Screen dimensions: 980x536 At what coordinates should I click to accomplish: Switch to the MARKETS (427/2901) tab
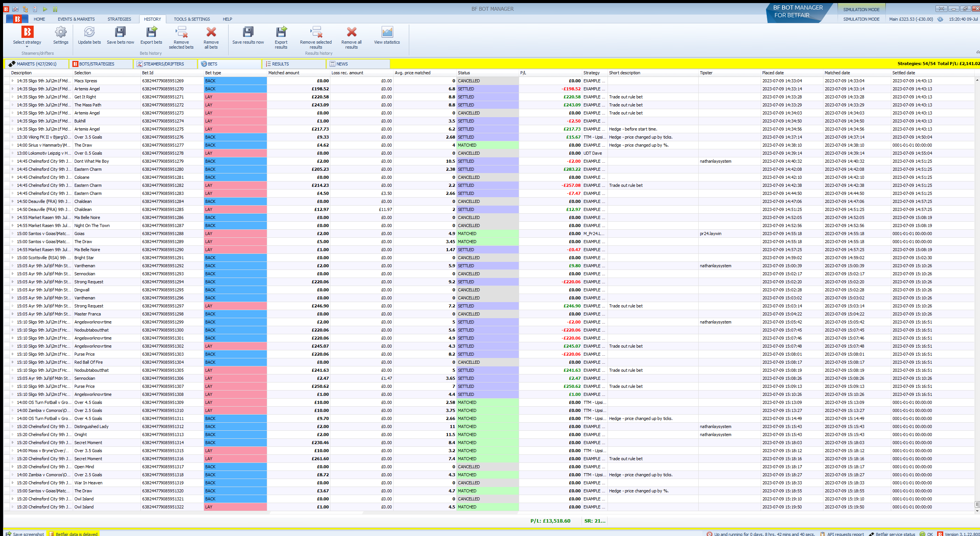[x=36, y=64]
